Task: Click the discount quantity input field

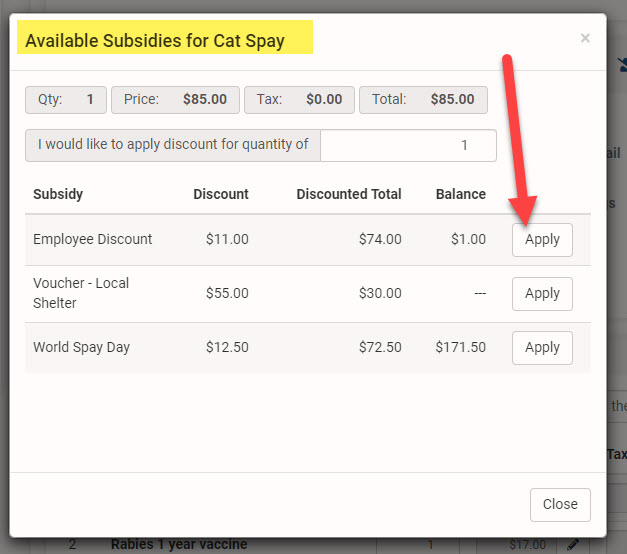Action: point(408,145)
